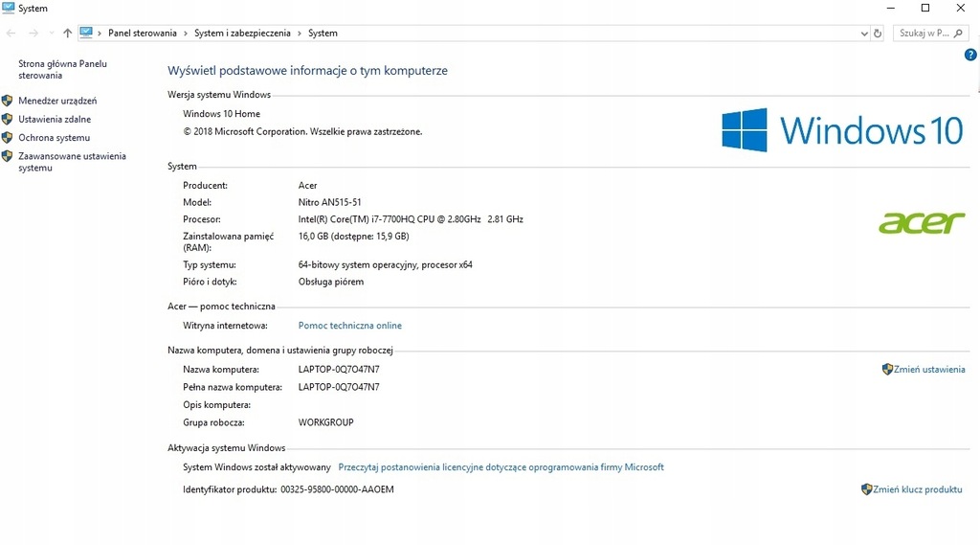
Task: Minimize the System window
Action: [891, 8]
